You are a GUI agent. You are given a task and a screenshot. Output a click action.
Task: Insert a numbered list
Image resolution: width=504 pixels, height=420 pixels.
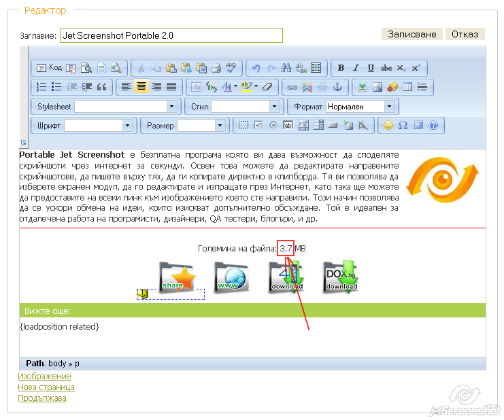41,87
